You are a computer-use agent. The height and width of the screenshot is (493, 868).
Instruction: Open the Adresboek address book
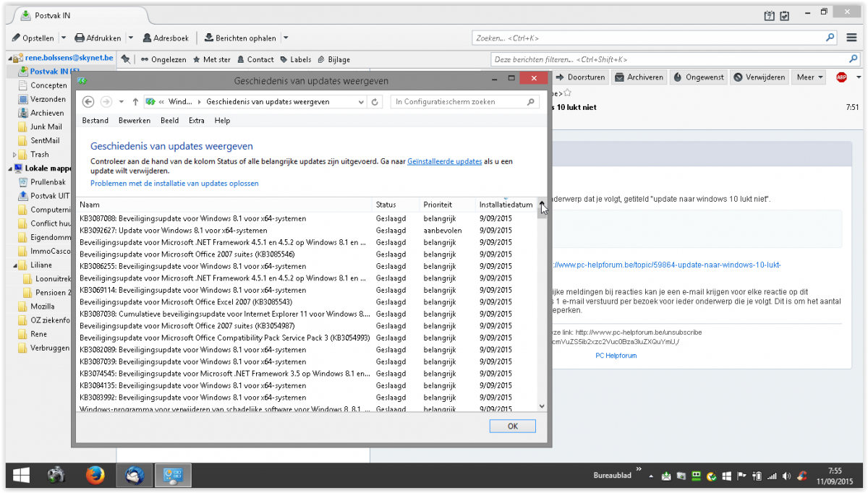tap(166, 38)
